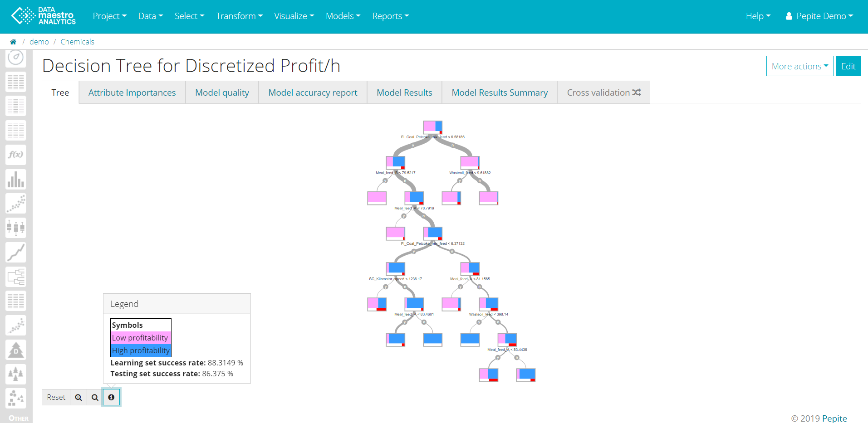Open the box plot sidebar tool
This screenshot has height=423, width=868.
(16, 228)
